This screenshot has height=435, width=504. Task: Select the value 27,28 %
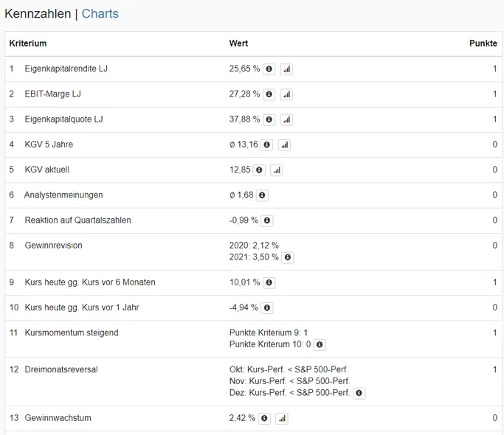244,94
